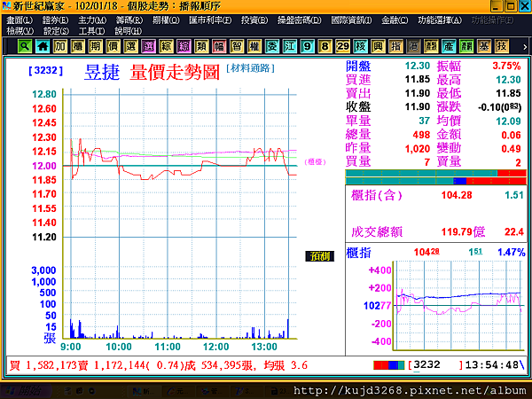Click the dark 港 toolbar icon
This screenshot has width=532, height=399.
tap(413, 46)
